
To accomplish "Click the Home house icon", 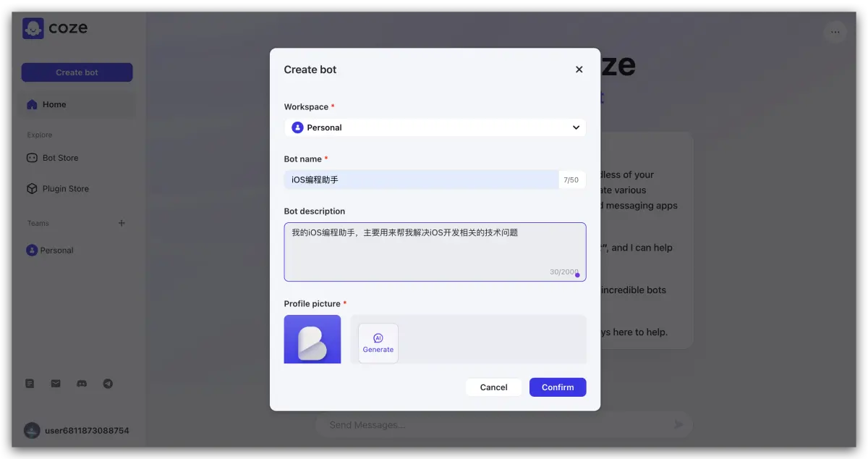I will (32, 104).
